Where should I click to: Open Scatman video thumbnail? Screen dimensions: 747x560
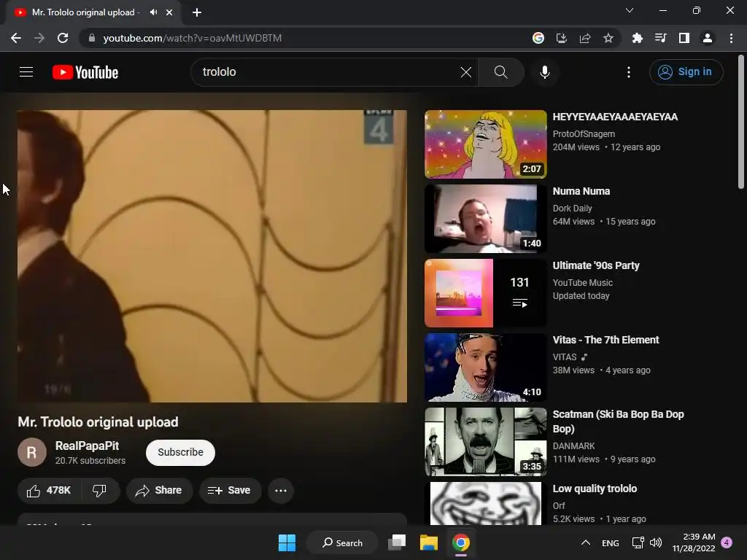pyautogui.click(x=485, y=441)
